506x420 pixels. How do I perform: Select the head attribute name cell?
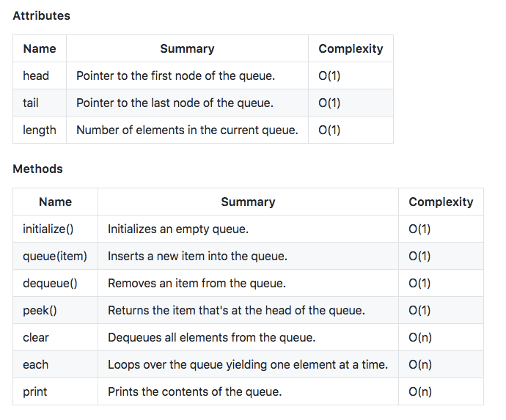coord(36,75)
